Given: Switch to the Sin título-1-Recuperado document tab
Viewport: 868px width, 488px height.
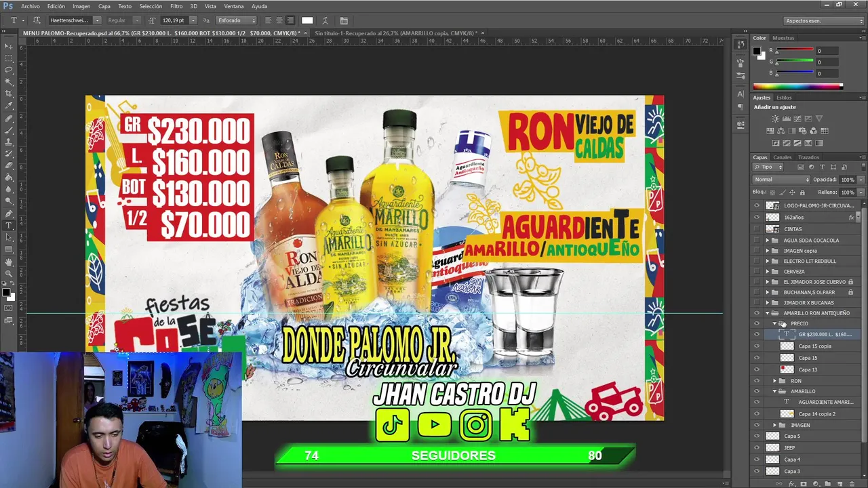Looking at the screenshot, I should coord(395,33).
